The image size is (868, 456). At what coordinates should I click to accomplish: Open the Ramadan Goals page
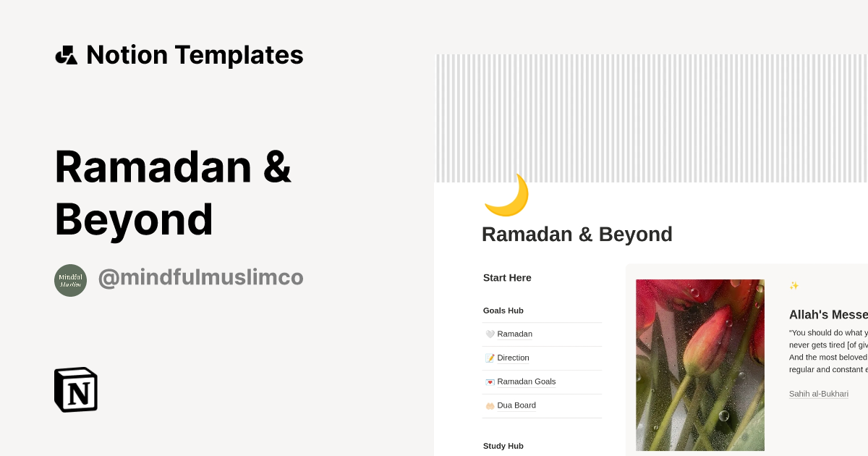pyautogui.click(x=526, y=381)
